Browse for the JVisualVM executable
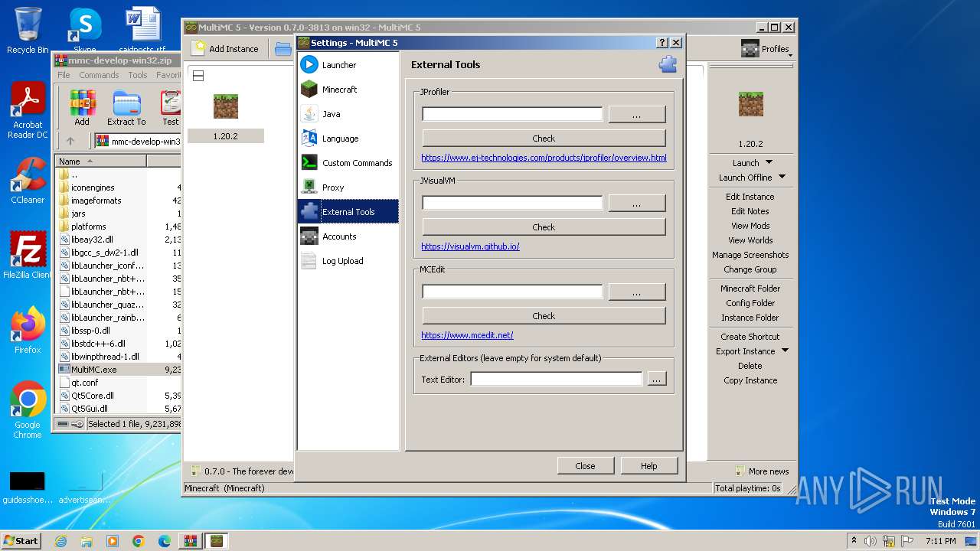 pyautogui.click(x=637, y=204)
